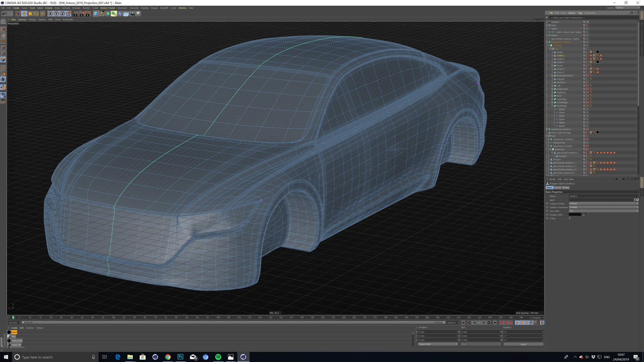Add a Light object from toolbar
The width and height of the screenshot is (644, 362).
point(138,14)
